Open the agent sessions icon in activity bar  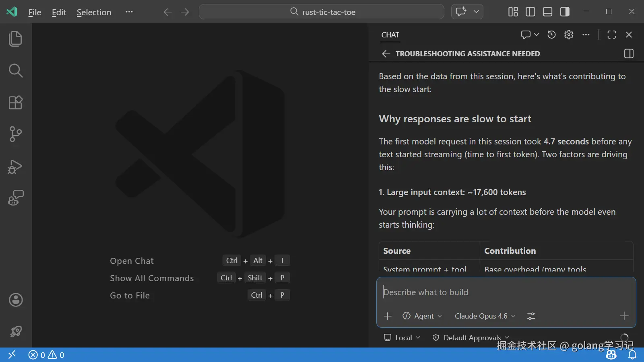point(16,198)
